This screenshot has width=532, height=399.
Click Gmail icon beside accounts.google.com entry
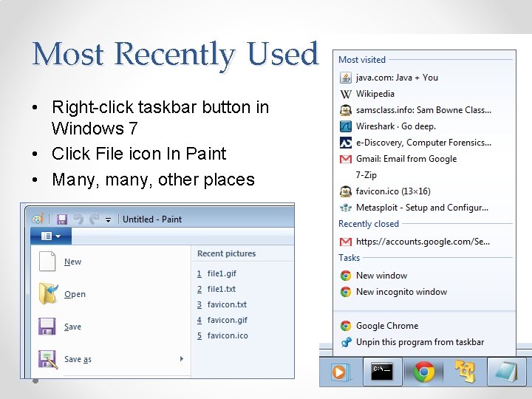pos(345,242)
